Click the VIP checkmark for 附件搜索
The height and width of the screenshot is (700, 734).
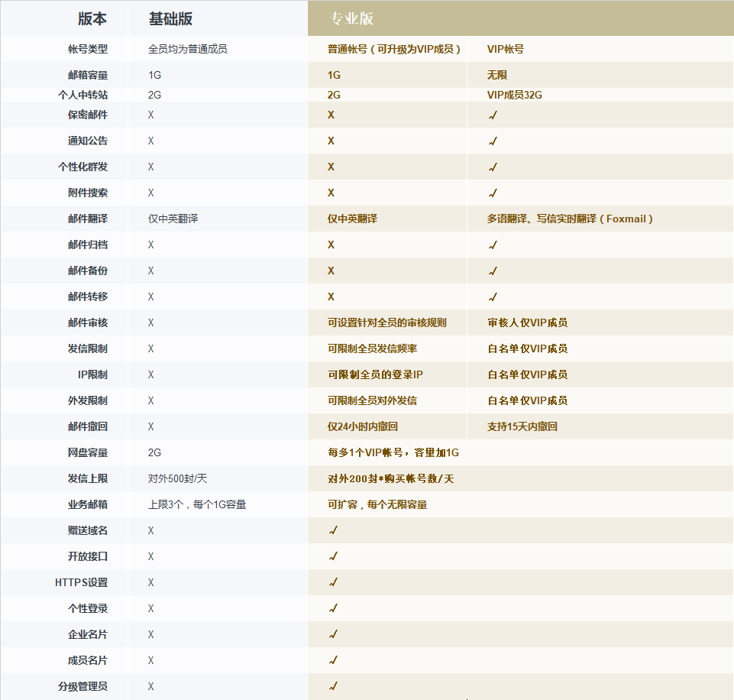[493, 193]
